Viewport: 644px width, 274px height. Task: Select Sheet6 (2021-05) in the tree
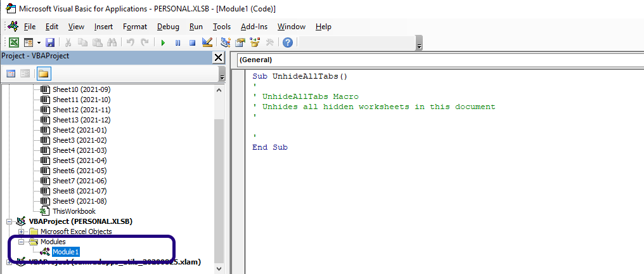tap(80, 171)
